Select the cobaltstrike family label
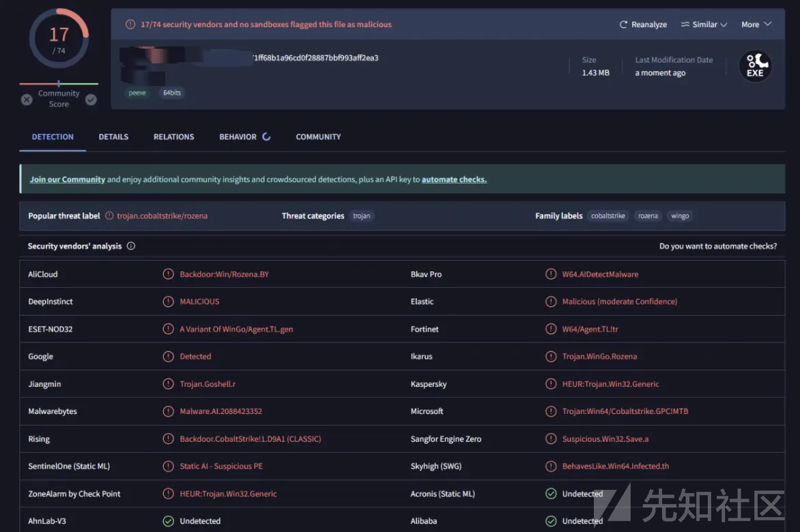 point(608,216)
